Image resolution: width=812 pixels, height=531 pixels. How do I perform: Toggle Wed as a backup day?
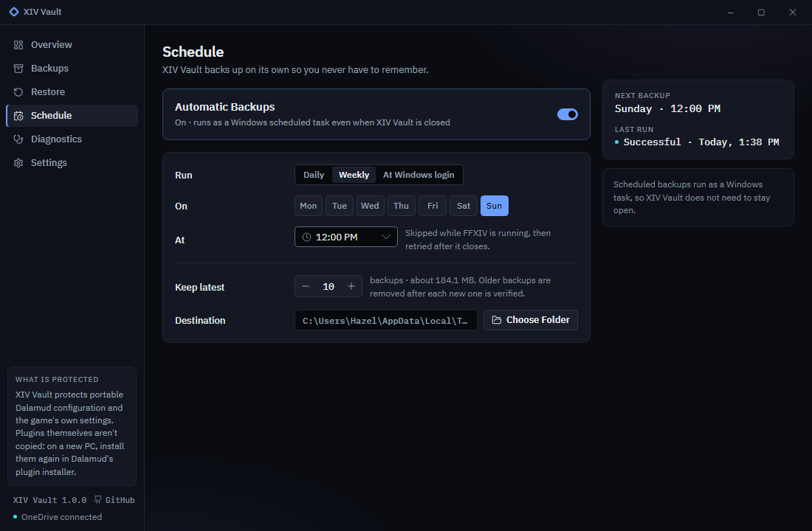371,206
